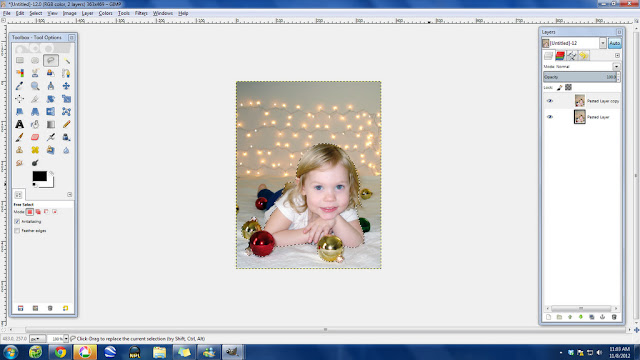Viewport: 640px width, 360px height.
Task: Click the Auto button in Layers panel
Action: [614, 43]
